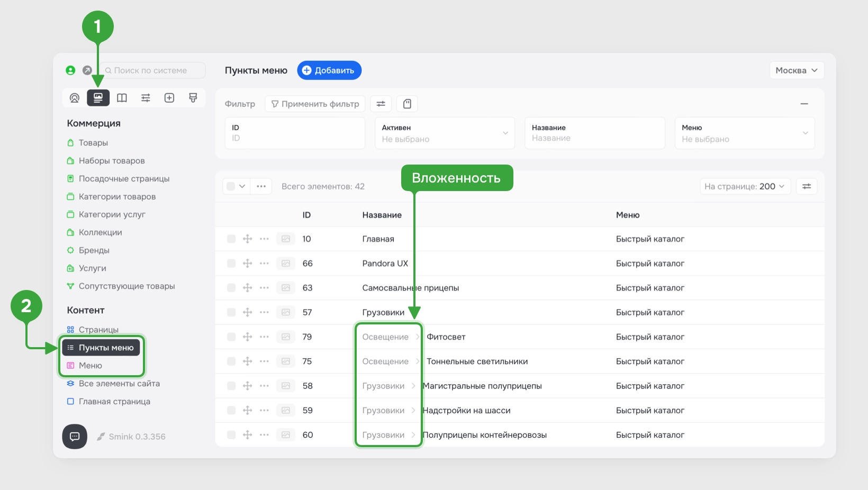Viewport: 868px width, 490px height.
Task: Check the checkbox for row 10 Главная
Action: pyautogui.click(x=231, y=239)
